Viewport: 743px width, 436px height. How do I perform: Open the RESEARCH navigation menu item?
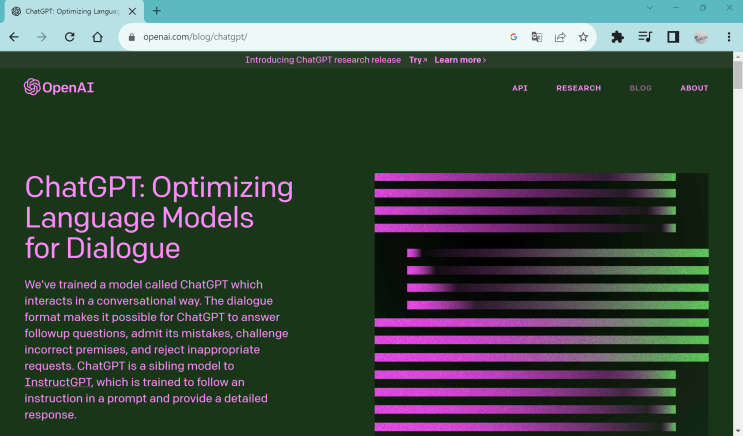point(578,88)
